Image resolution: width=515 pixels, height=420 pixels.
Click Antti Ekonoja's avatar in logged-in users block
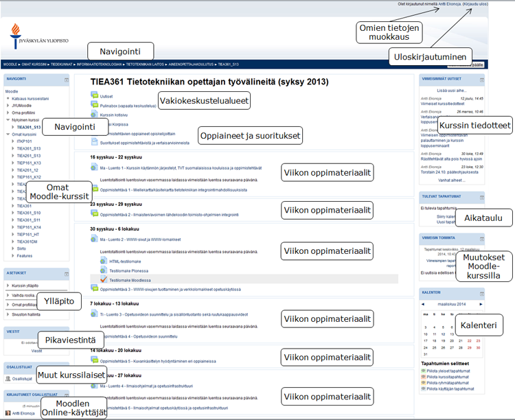tap(8, 413)
